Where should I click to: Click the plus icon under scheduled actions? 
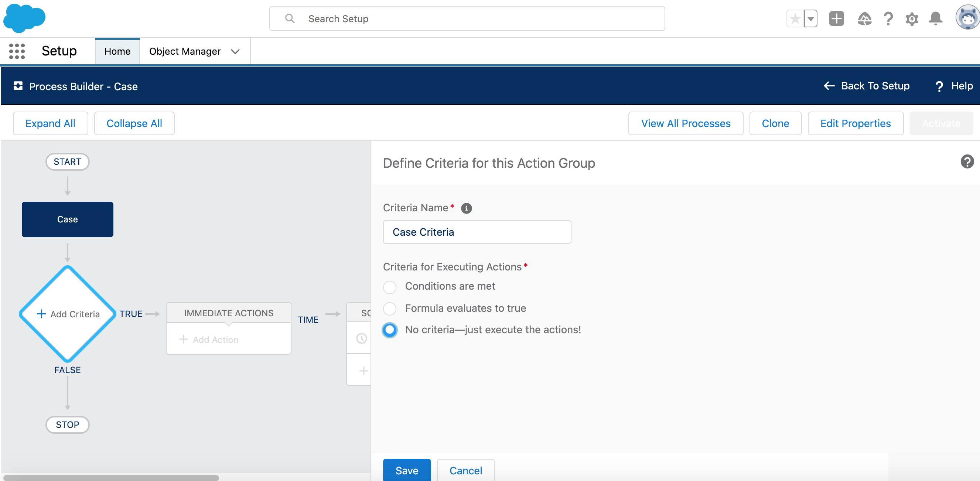point(364,371)
